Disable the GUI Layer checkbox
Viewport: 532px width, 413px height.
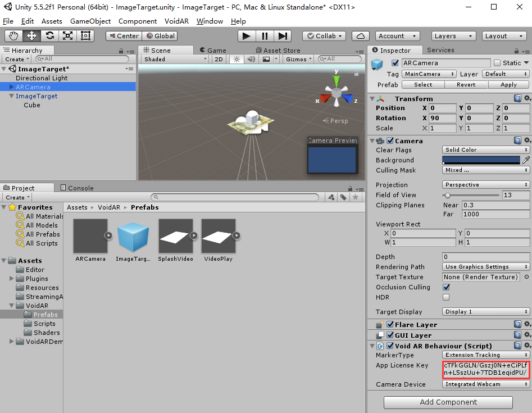click(x=390, y=335)
